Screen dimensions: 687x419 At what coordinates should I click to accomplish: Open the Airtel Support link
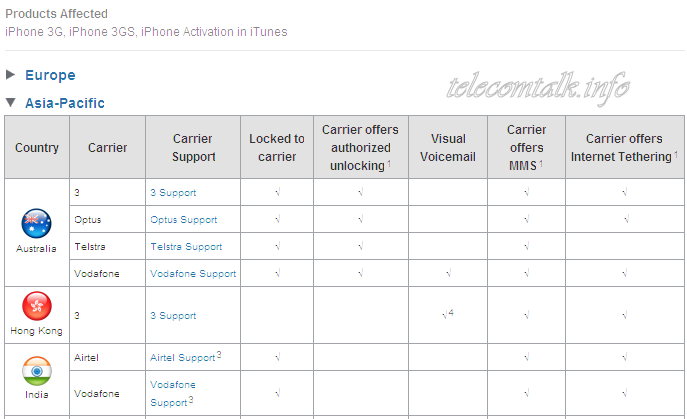pyautogui.click(x=183, y=358)
